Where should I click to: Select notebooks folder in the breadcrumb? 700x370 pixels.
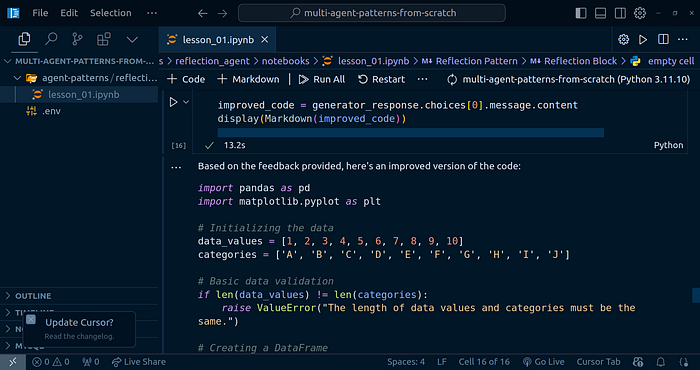point(286,61)
